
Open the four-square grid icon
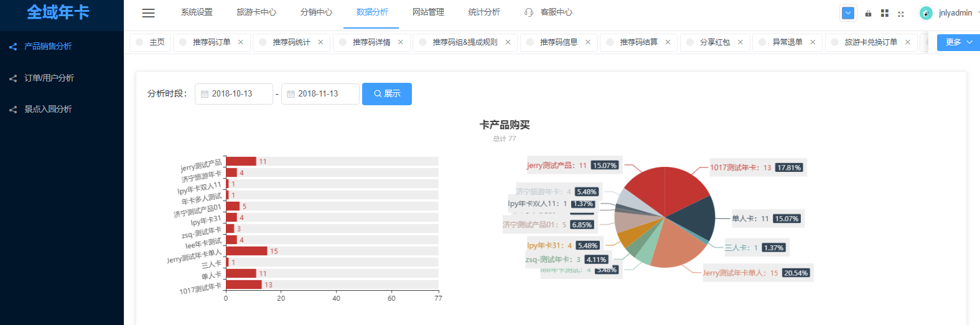884,13
